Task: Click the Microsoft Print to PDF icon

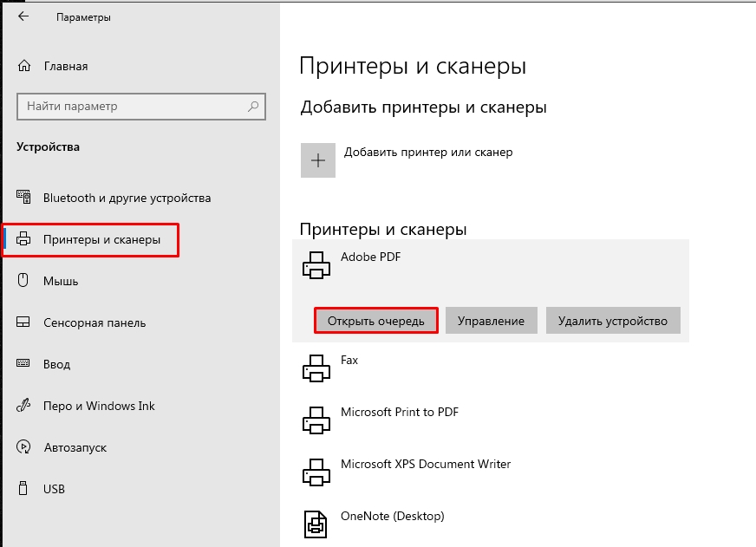Action: click(x=316, y=420)
